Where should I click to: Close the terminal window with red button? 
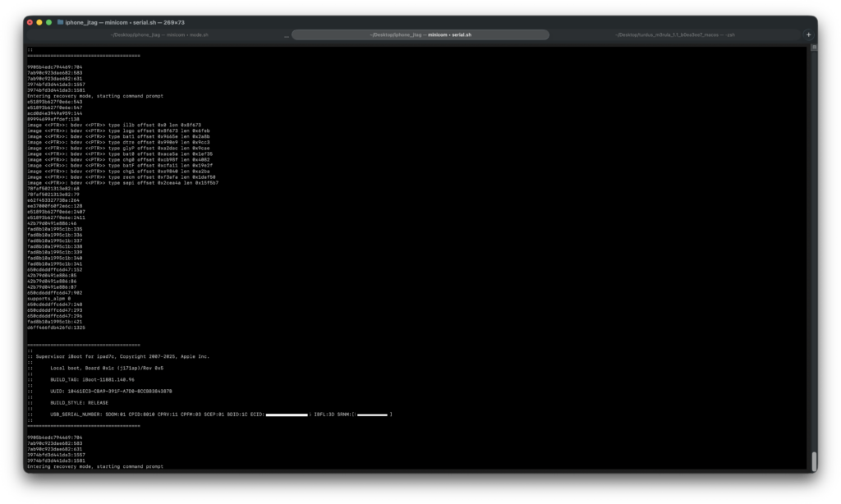click(30, 22)
